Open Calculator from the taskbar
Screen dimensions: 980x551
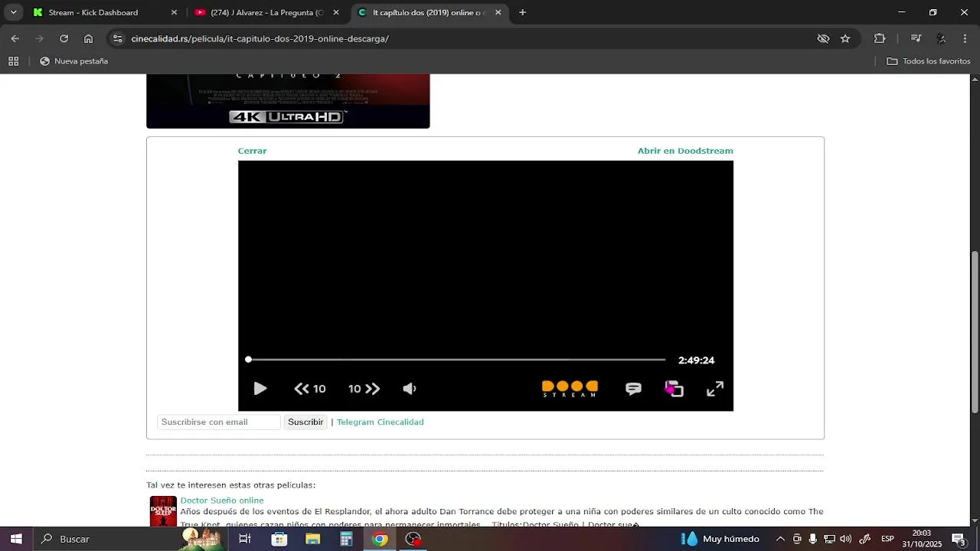pos(346,539)
